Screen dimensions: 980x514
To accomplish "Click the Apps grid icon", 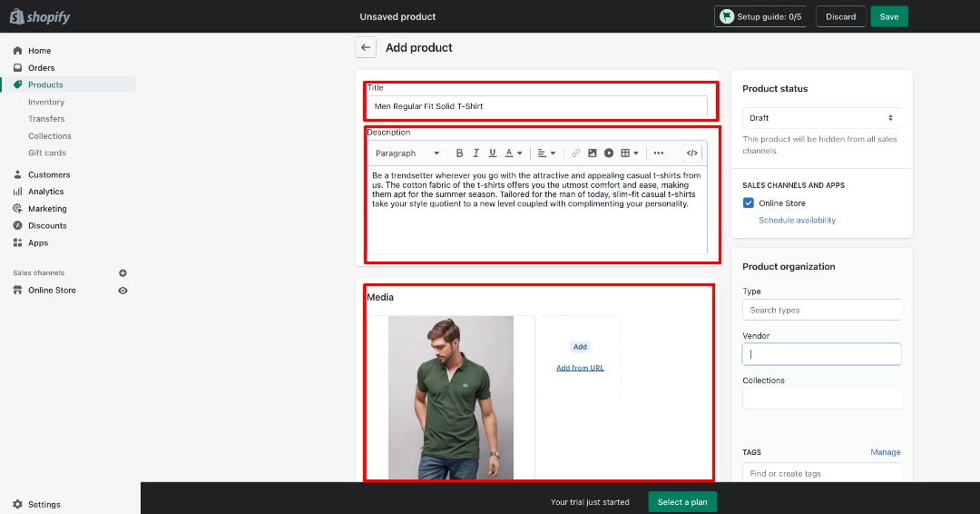I will coord(17,242).
